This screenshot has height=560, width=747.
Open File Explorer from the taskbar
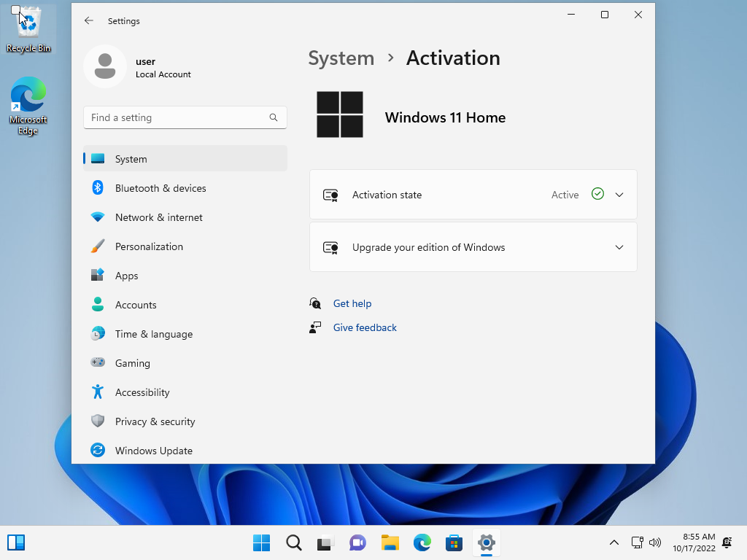(390, 542)
